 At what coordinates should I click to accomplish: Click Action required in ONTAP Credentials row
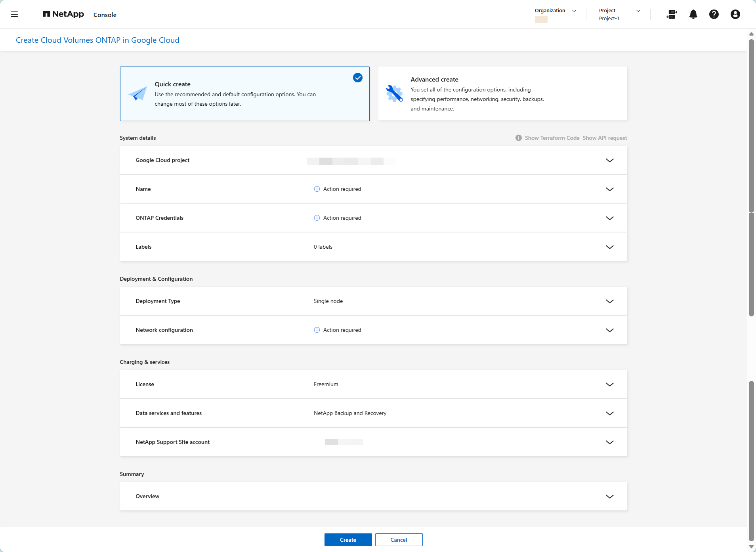342,218
